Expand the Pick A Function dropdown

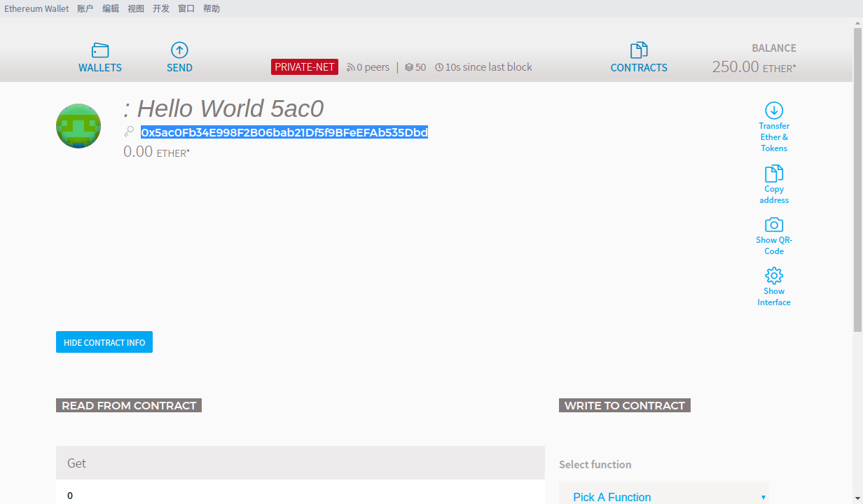(x=664, y=496)
